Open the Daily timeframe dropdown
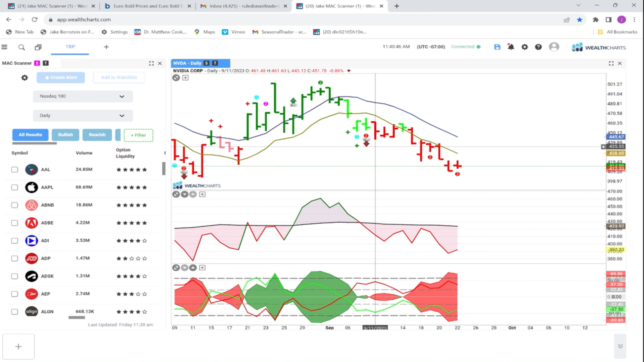644x362 pixels. (83, 116)
